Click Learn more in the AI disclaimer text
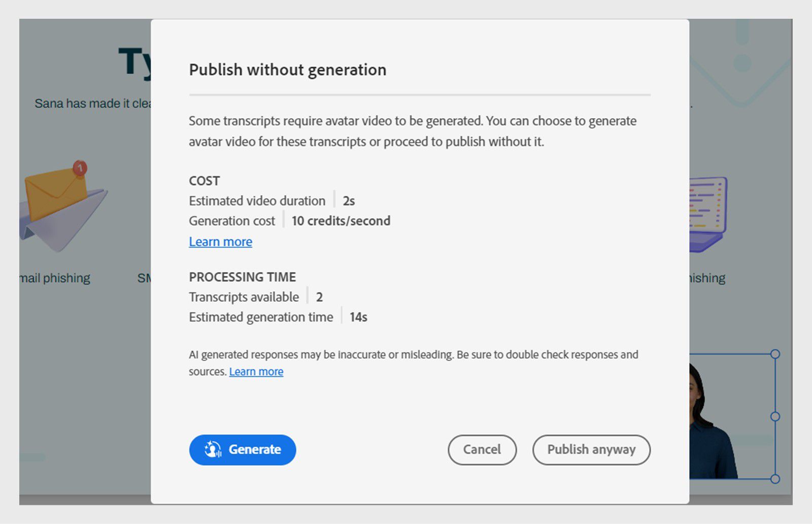 256,371
